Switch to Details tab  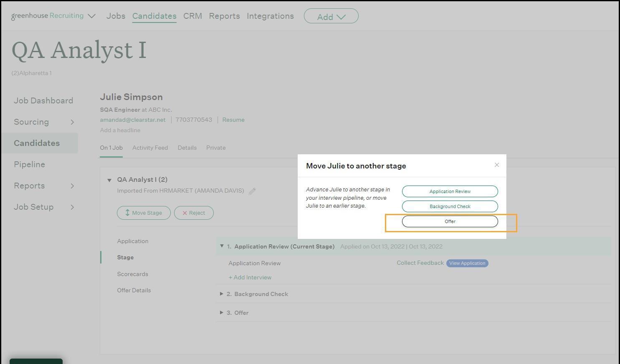pyautogui.click(x=187, y=148)
